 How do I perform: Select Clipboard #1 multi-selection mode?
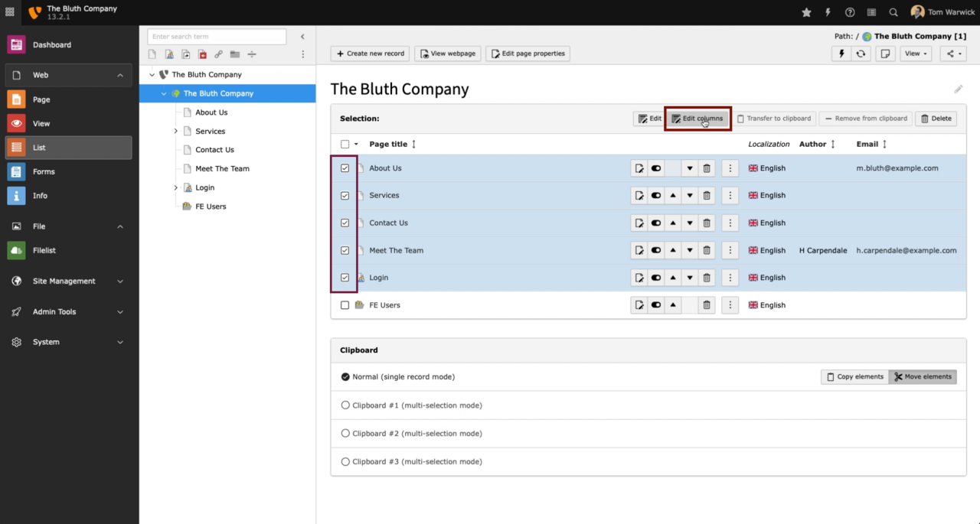345,405
